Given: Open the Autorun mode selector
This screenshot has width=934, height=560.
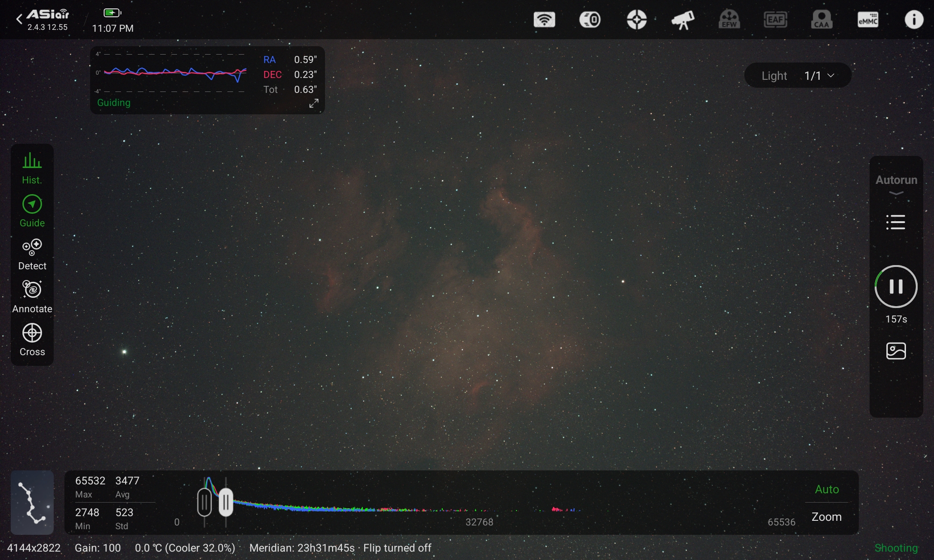Looking at the screenshot, I should pyautogui.click(x=896, y=184).
